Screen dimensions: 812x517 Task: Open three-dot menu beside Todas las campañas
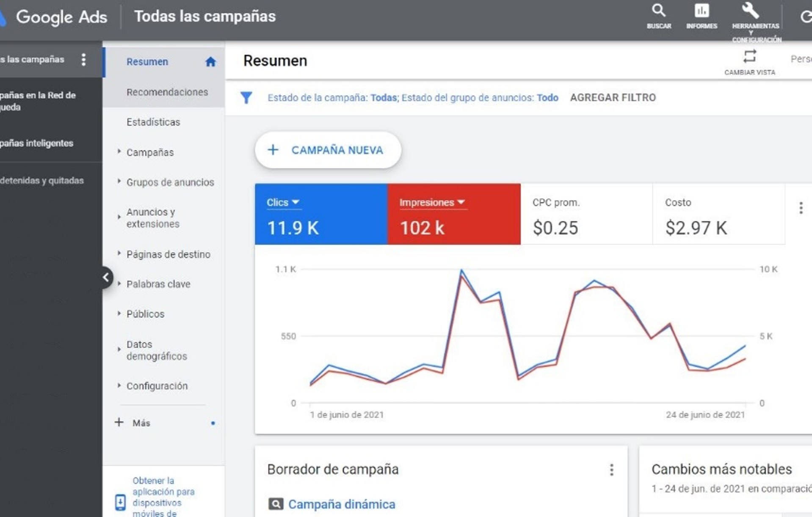pyautogui.click(x=84, y=60)
